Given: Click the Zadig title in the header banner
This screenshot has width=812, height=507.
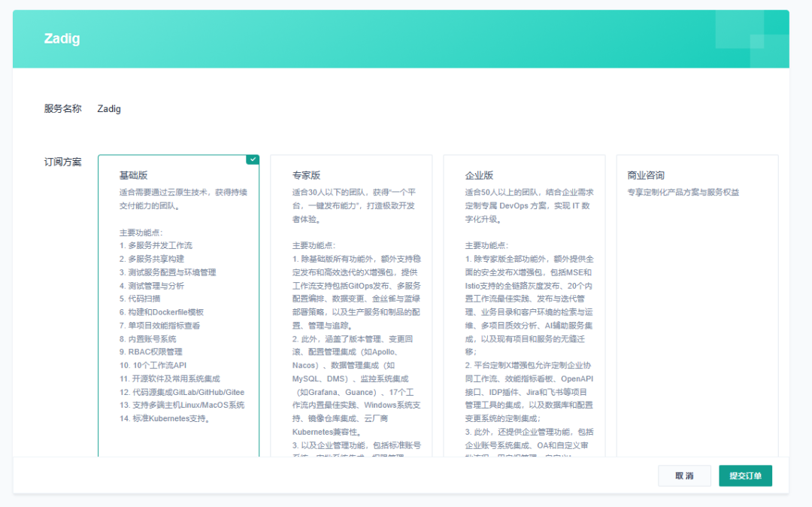Looking at the screenshot, I should (x=62, y=39).
